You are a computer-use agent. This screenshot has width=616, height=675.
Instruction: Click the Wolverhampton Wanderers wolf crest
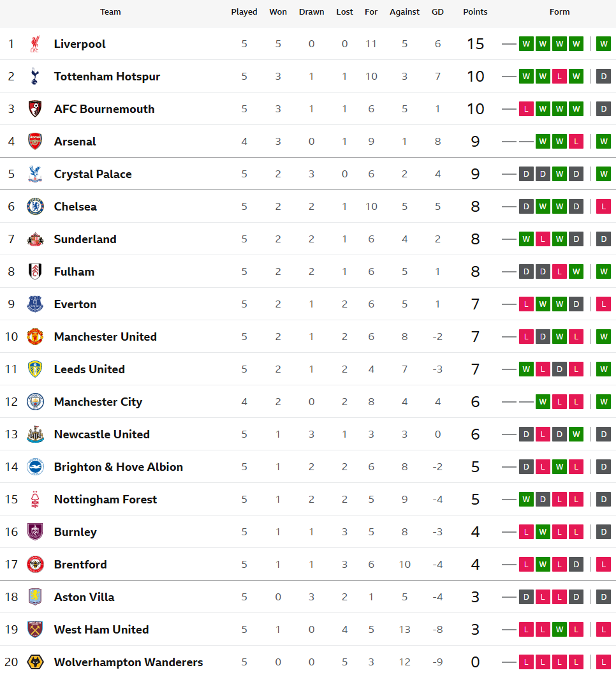click(35, 662)
